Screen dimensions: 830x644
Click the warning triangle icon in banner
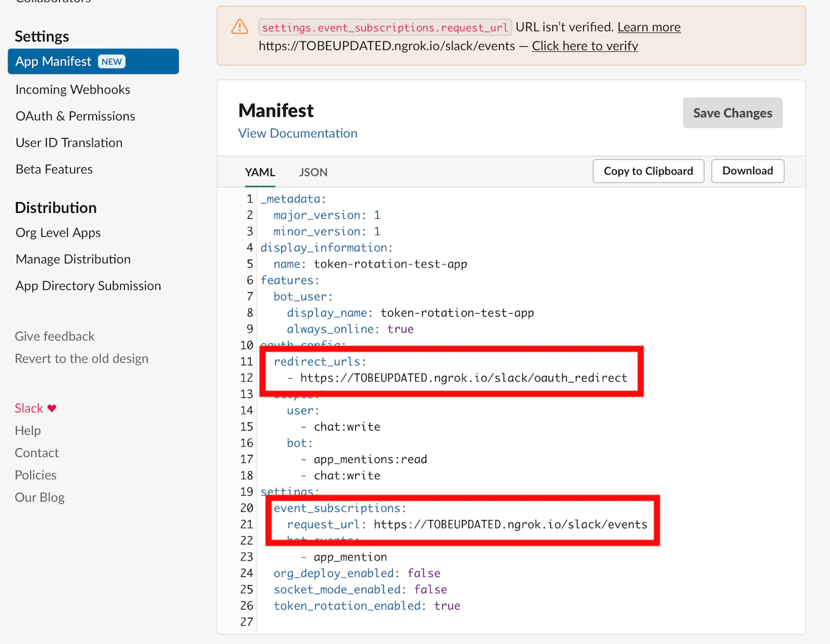(x=240, y=27)
